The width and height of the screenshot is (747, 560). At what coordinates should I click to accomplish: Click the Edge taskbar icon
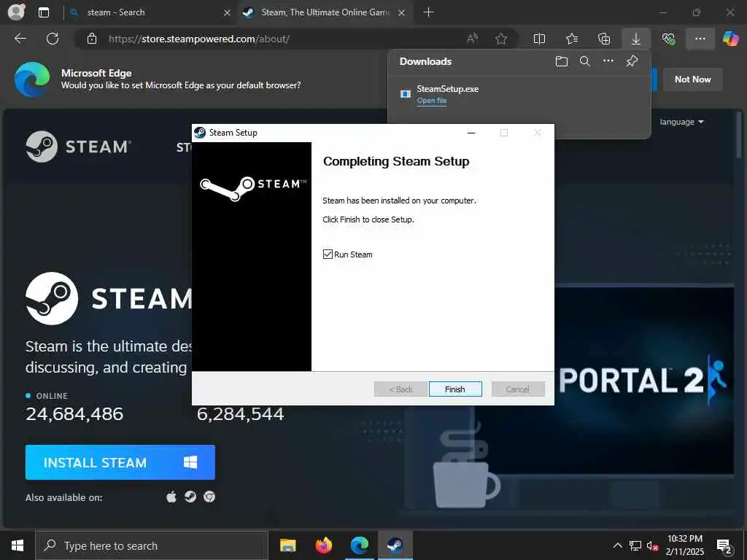(x=359, y=545)
